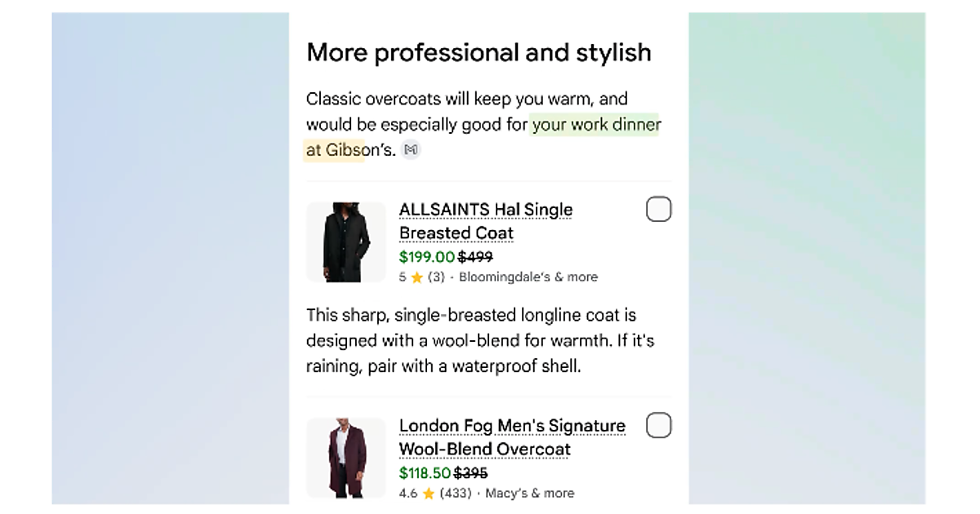Click the $199.00 sale price
This screenshot has width=980, height=514.
pyautogui.click(x=426, y=257)
